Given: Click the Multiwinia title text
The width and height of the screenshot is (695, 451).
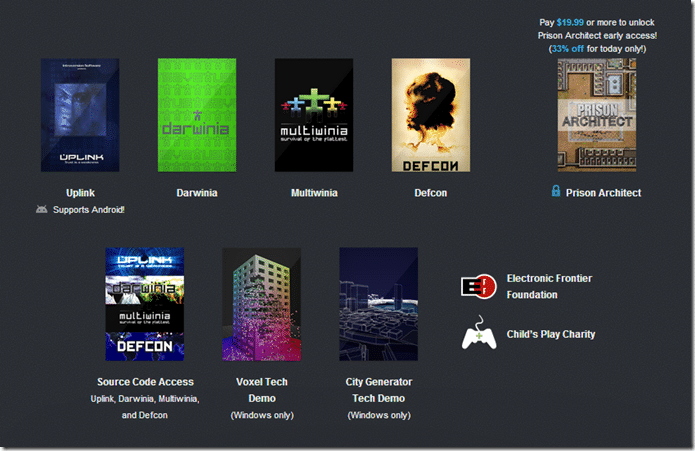Looking at the screenshot, I should [x=314, y=193].
